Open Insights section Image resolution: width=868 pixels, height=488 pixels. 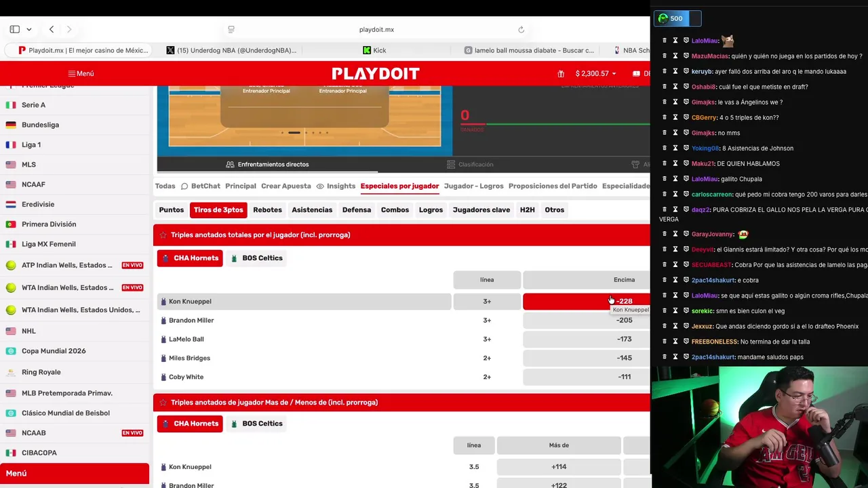[336, 186]
